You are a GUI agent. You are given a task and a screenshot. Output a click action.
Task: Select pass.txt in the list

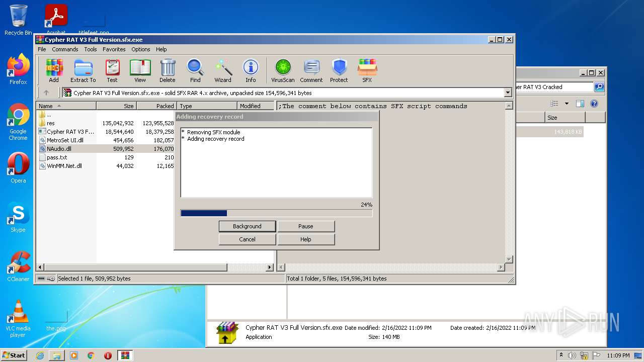point(106,157)
